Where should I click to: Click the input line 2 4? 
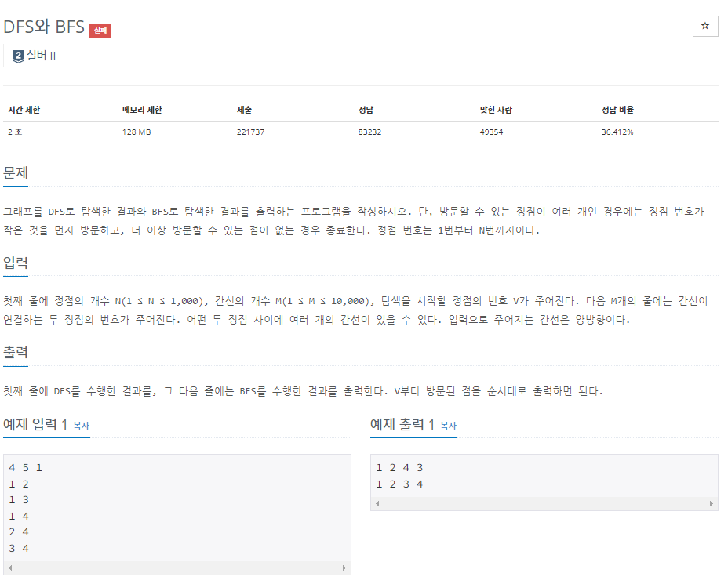19,531
